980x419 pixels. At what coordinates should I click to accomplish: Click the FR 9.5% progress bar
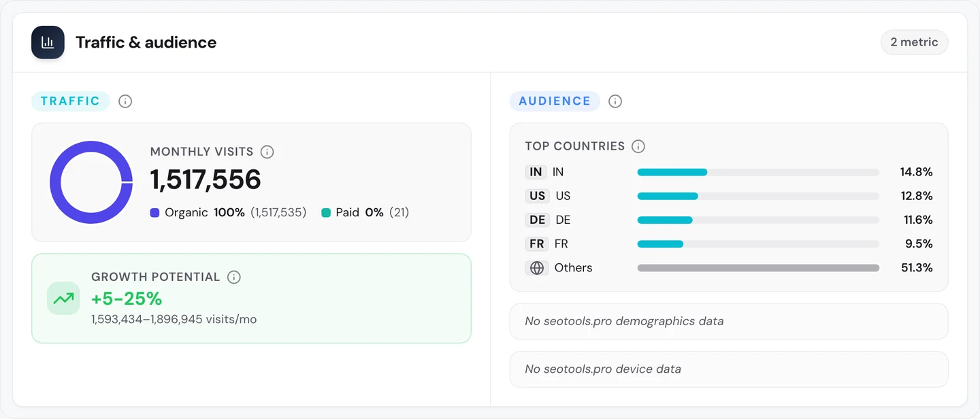(x=758, y=244)
